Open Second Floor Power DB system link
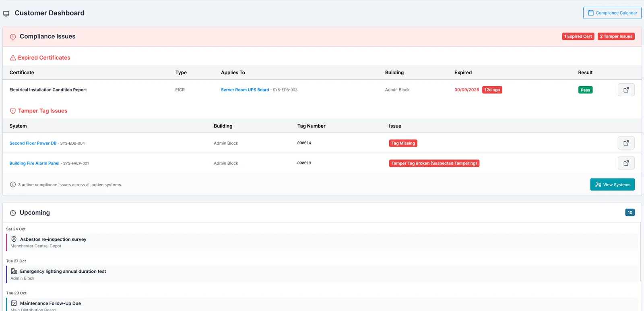This screenshot has width=644, height=311. click(33, 143)
